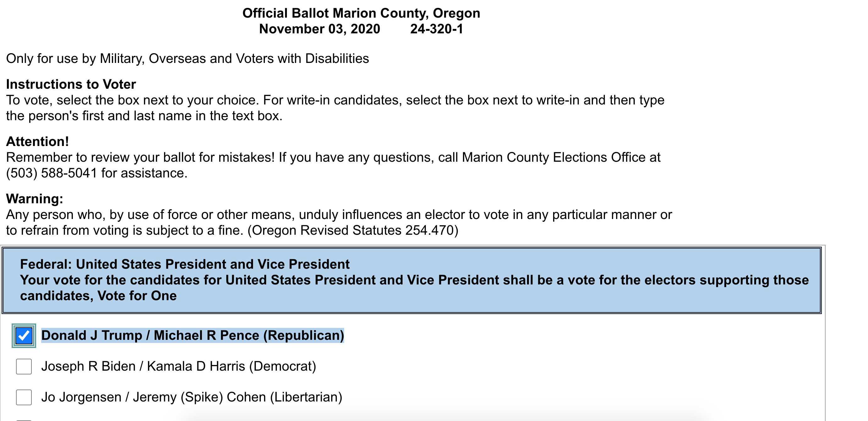Click the Jo Jorgensen (Libertarian) candidate label
This screenshot has height=421, width=868.
[192, 397]
